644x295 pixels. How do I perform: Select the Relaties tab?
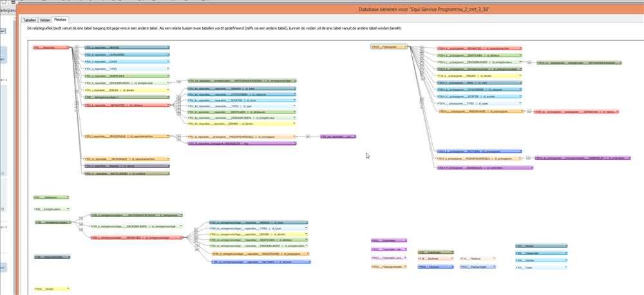click(x=61, y=19)
